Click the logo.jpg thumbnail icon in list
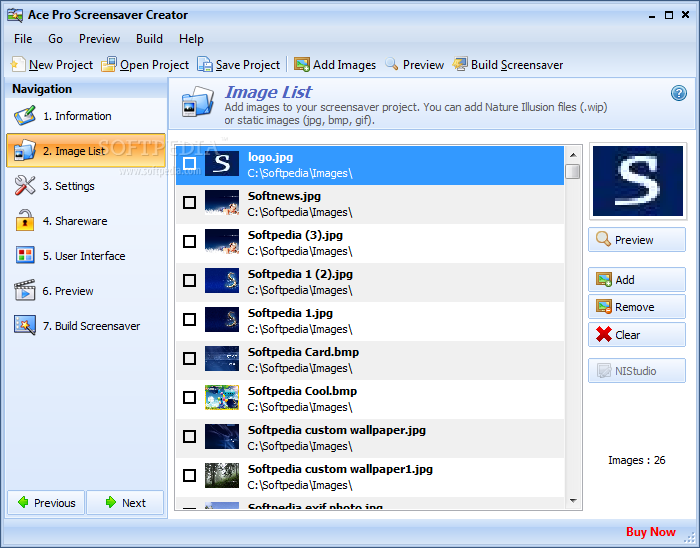The image size is (700, 548). tap(222, 164)
